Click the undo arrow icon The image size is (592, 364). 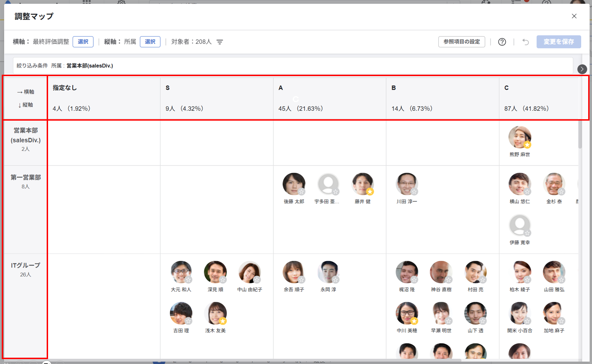(x=525, y=42)
